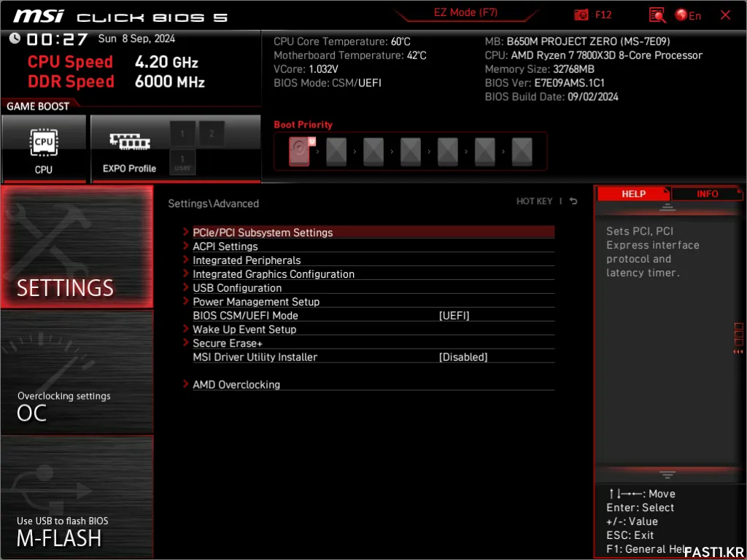Click the help panel bottom scroll handle

pyautogui.click(x=667, y=474)
